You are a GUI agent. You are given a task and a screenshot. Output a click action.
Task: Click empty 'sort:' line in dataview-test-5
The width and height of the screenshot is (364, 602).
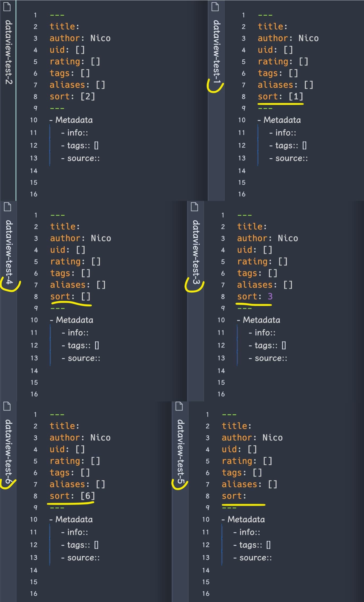coord(234,496)
